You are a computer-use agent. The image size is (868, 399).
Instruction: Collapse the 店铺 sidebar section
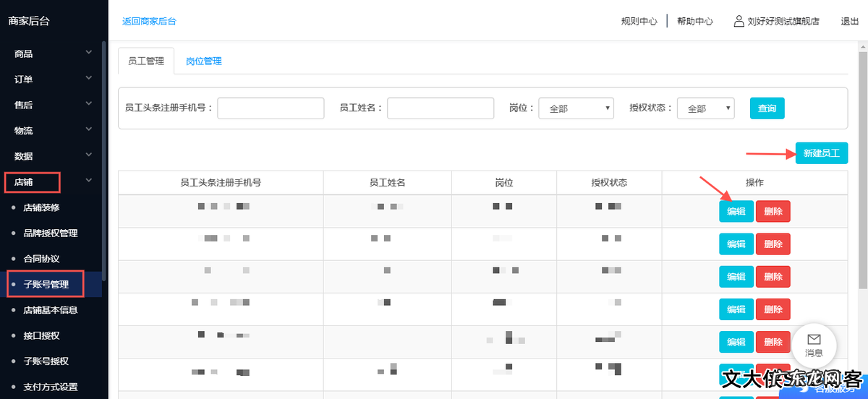(x=51, y=182)
